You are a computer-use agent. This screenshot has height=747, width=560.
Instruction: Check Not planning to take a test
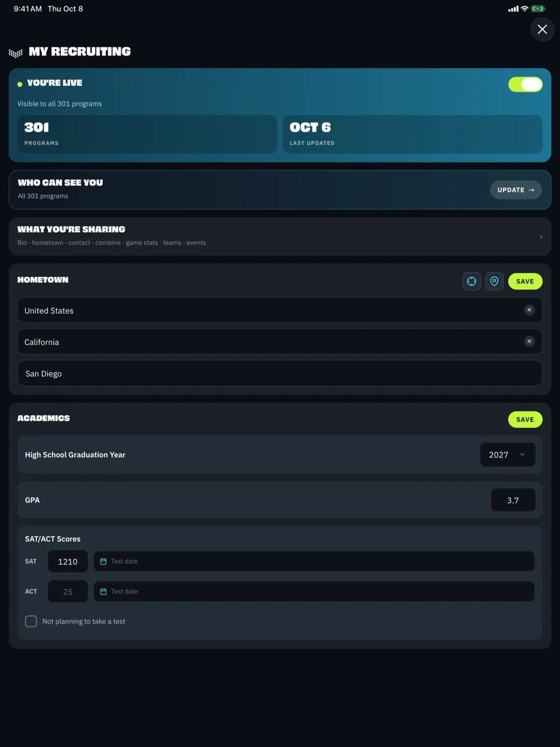click(31, 621)
